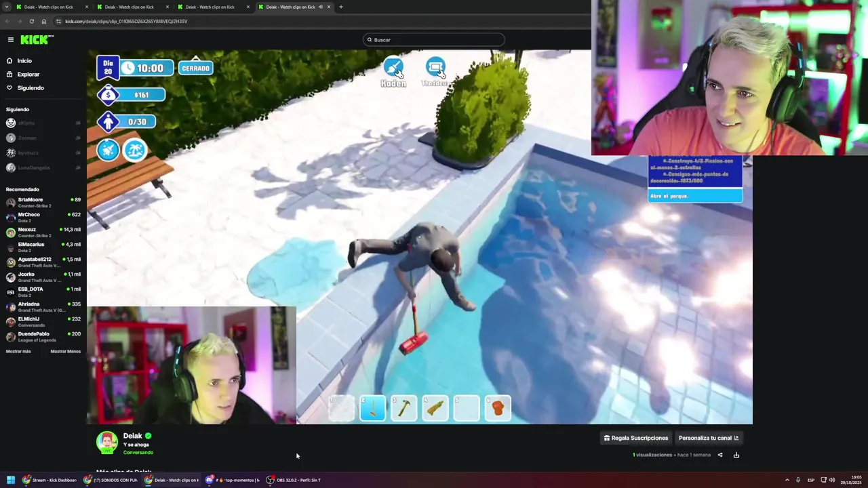Go to Inicio in the sidebar
868x488 pixels.
tap(24, 61)
